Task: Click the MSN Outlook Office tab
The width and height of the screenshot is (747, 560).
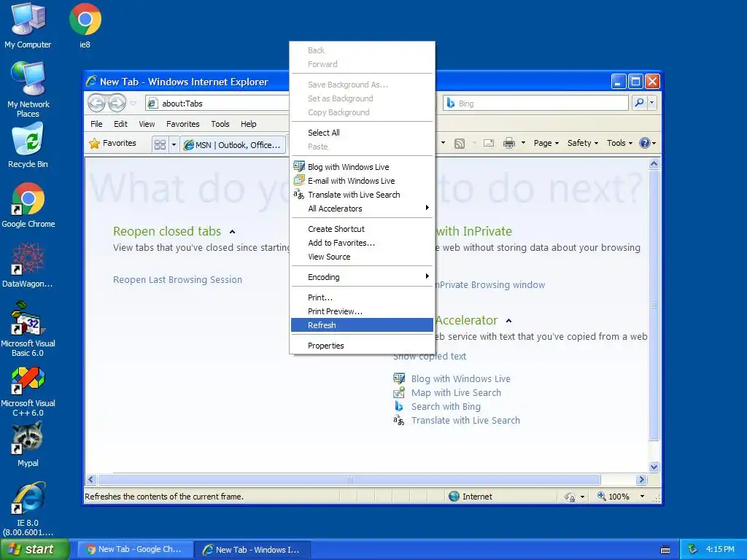Action: [233, 145]
